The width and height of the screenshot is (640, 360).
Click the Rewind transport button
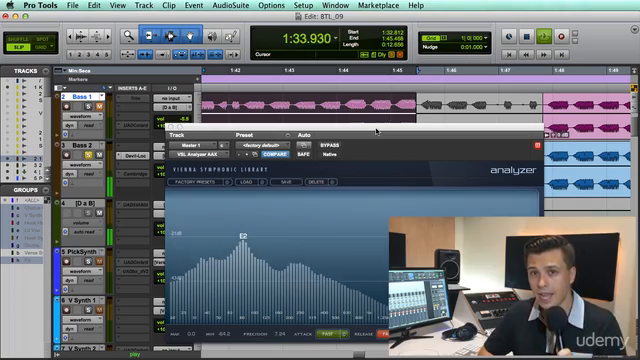527,54
